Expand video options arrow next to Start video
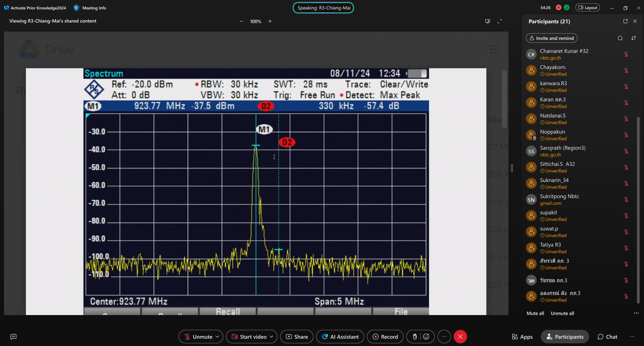 [x=272, y=337]
